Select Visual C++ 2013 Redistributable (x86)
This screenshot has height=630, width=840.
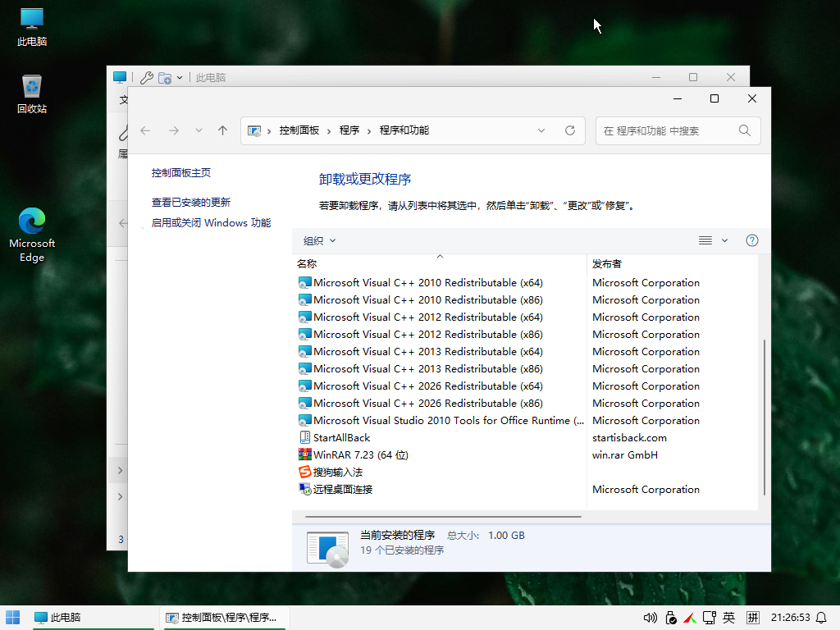pos(427,368)
